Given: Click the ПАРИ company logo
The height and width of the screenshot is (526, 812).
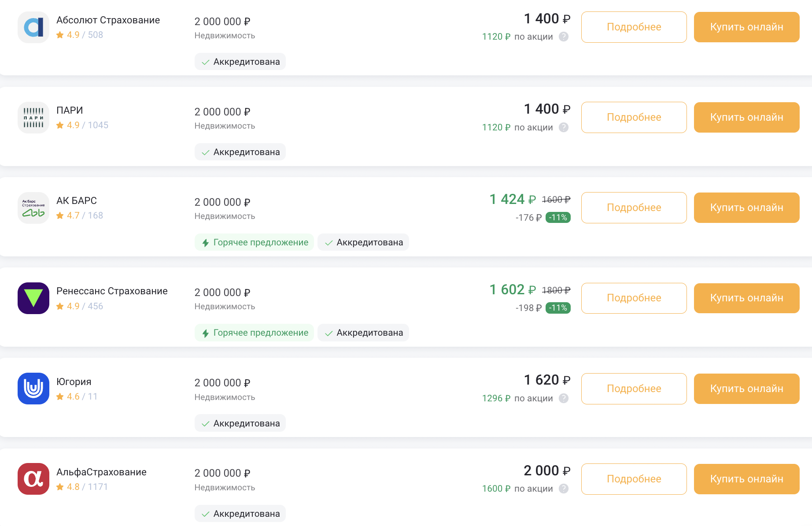Looking at the screenshot, I should click(33, 118).
